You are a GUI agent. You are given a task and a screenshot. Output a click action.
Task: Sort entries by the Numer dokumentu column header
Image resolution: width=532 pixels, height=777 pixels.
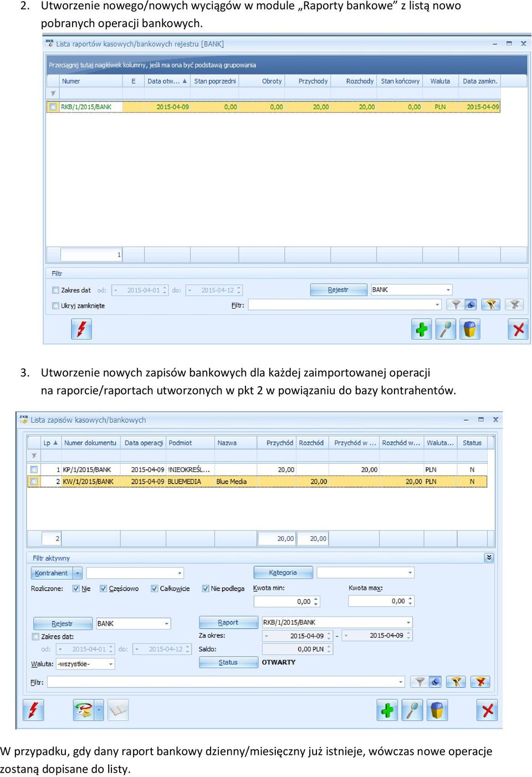coord(91,443)
